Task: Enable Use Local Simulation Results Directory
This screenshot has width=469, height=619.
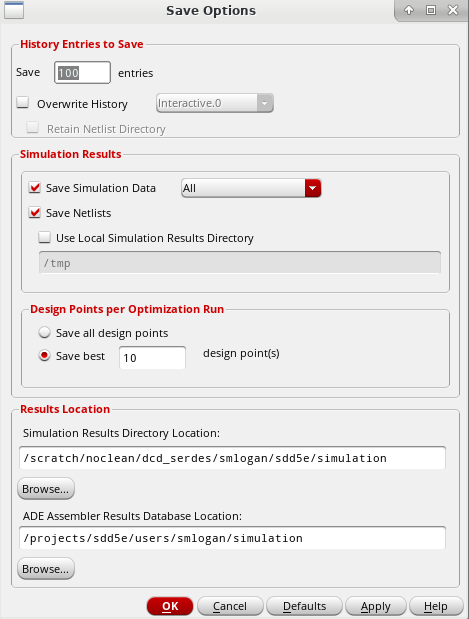Action: (x=45, y=238)
